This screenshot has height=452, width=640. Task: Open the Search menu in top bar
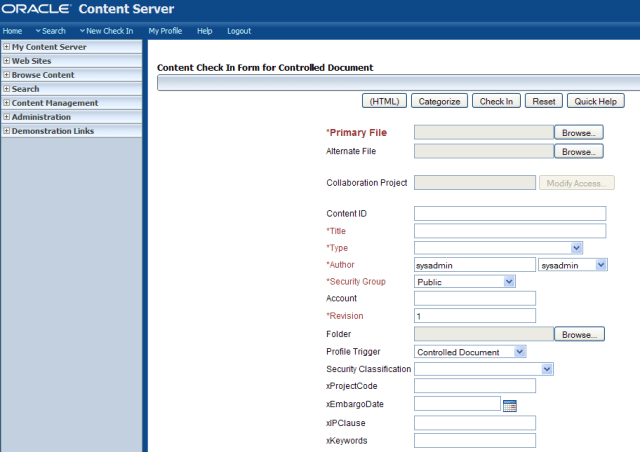pos(49,31)
